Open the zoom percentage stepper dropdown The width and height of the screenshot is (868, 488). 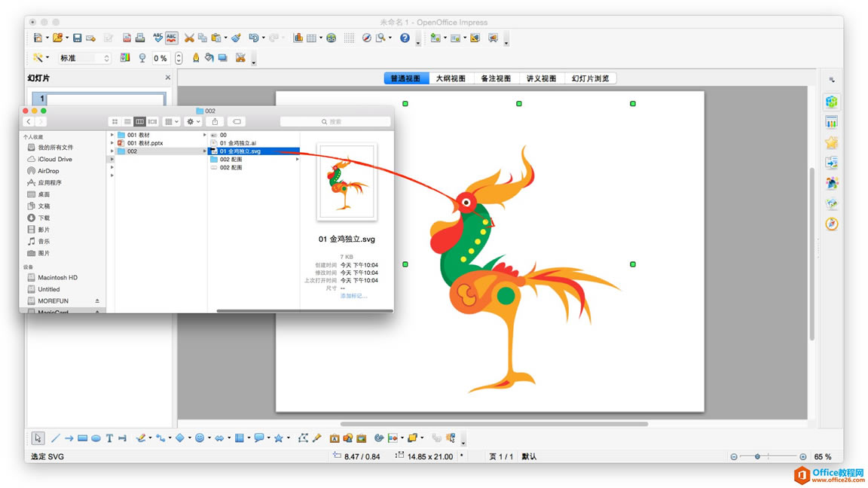178,58
